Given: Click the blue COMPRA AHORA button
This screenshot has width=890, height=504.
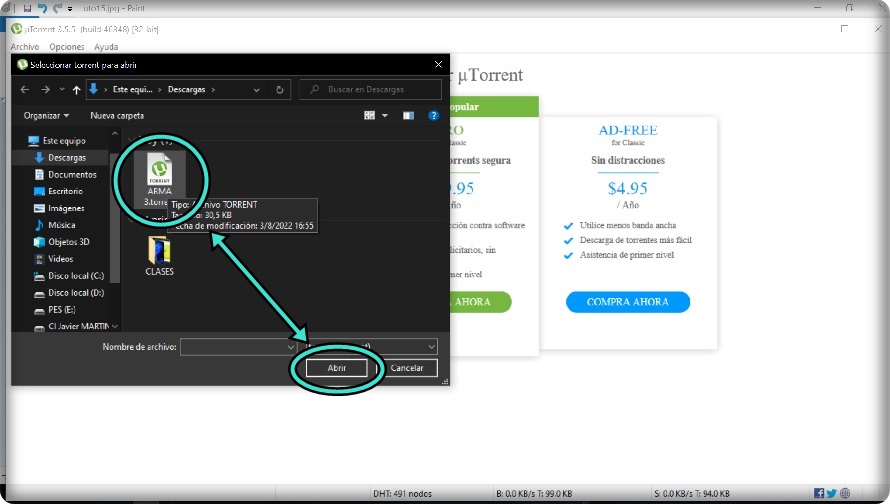Looking at the screenshot, I should [628, 302].
